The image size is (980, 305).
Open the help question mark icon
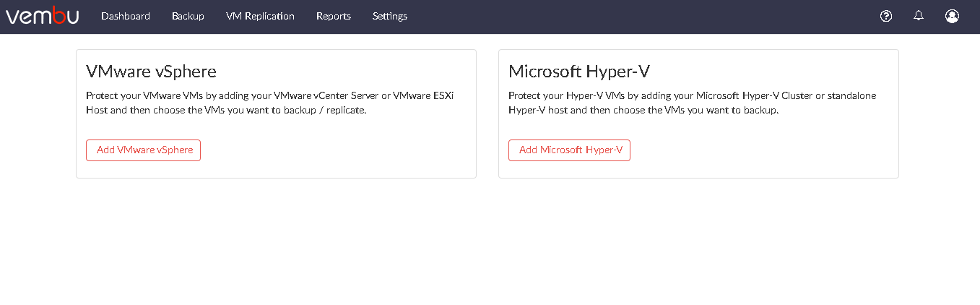tap(886, 16)
